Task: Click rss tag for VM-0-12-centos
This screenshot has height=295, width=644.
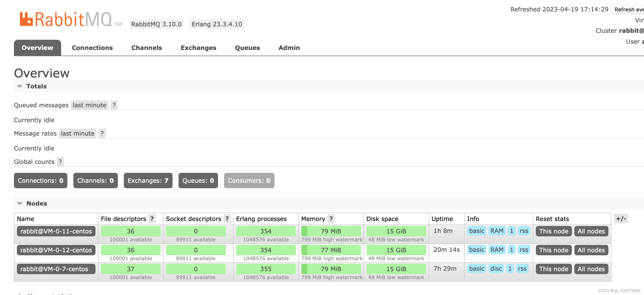Action: (x=524, y=250)
